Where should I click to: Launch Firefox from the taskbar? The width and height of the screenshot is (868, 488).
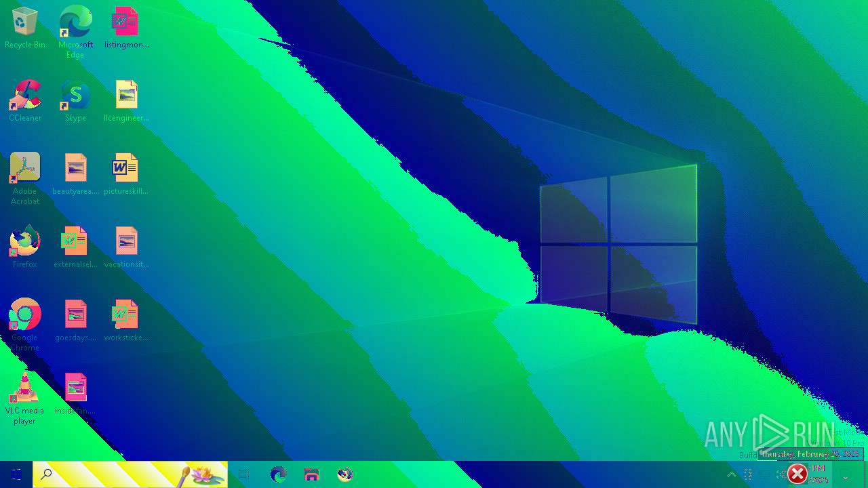pos(345,474)
